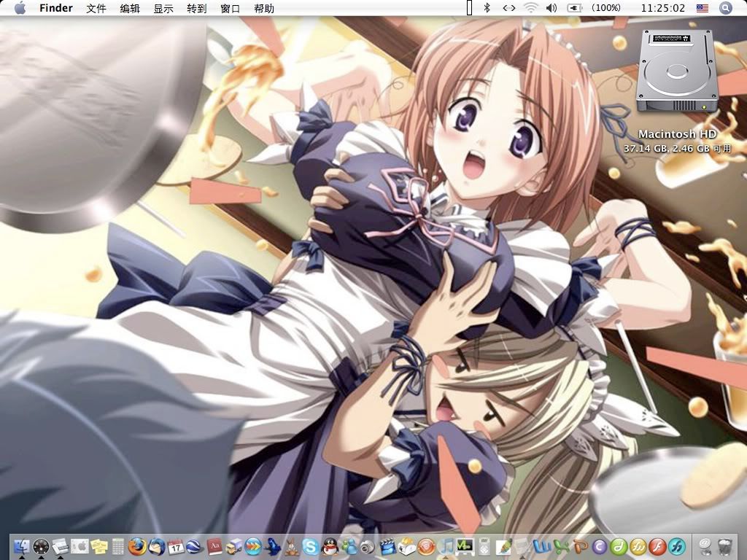Open the Stickies app
The height and width of the screenshot is (560, 747).
click(99, 546)
